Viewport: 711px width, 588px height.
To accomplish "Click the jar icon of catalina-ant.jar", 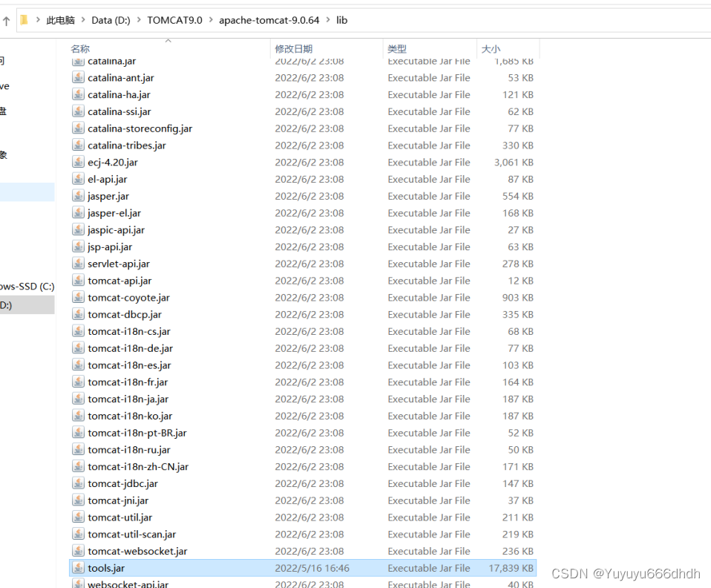I will (x=78, y=77).
